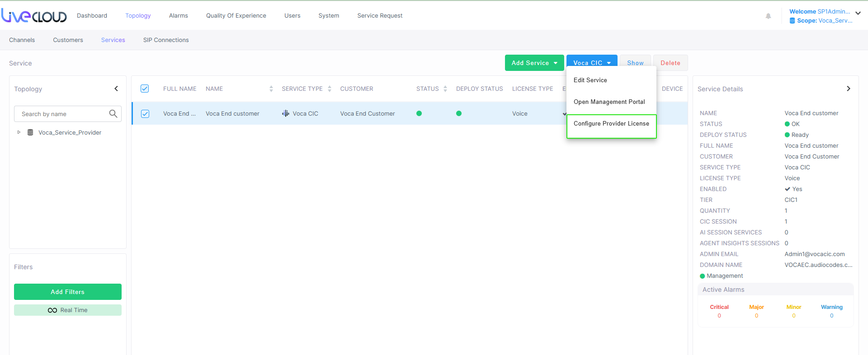Click the Delete button
868x355 pixels.
670,63
